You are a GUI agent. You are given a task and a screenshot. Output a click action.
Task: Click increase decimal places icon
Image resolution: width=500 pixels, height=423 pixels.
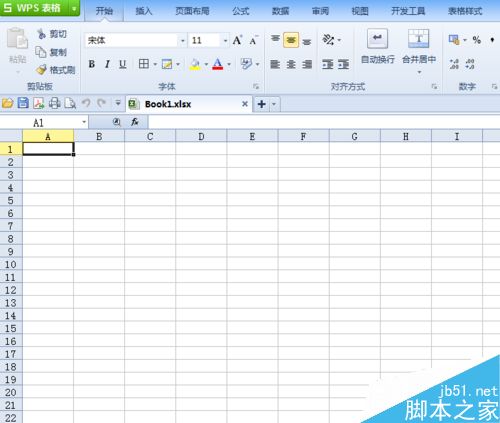[x=454, y=64]
